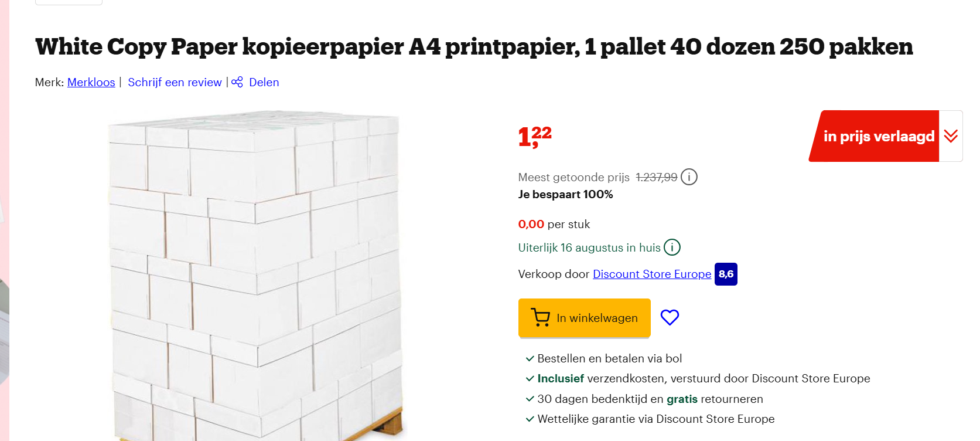Expand the chevron on the in prijs verlaagd banner
980x441 pixels.
(x=950, y=135)
